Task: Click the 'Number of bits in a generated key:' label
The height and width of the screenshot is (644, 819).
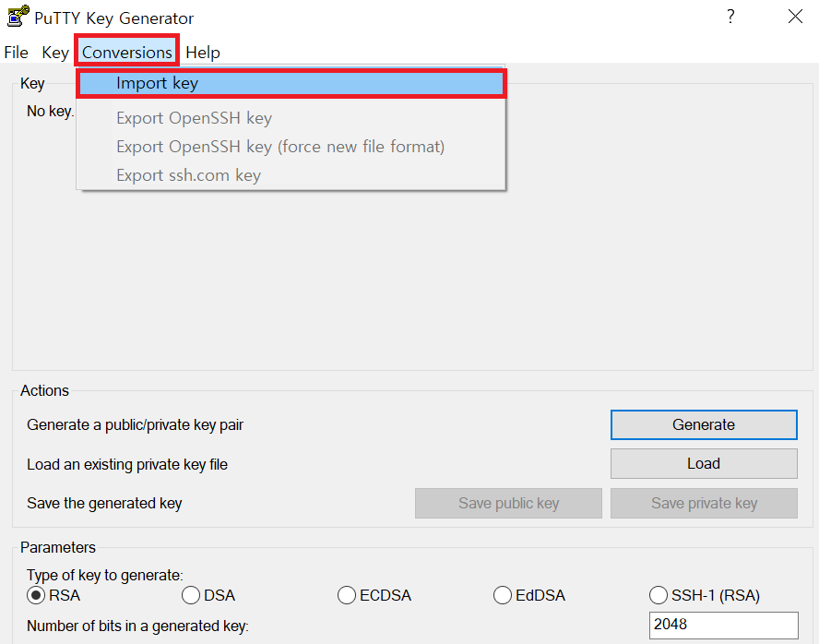Action: coord(137,626)
